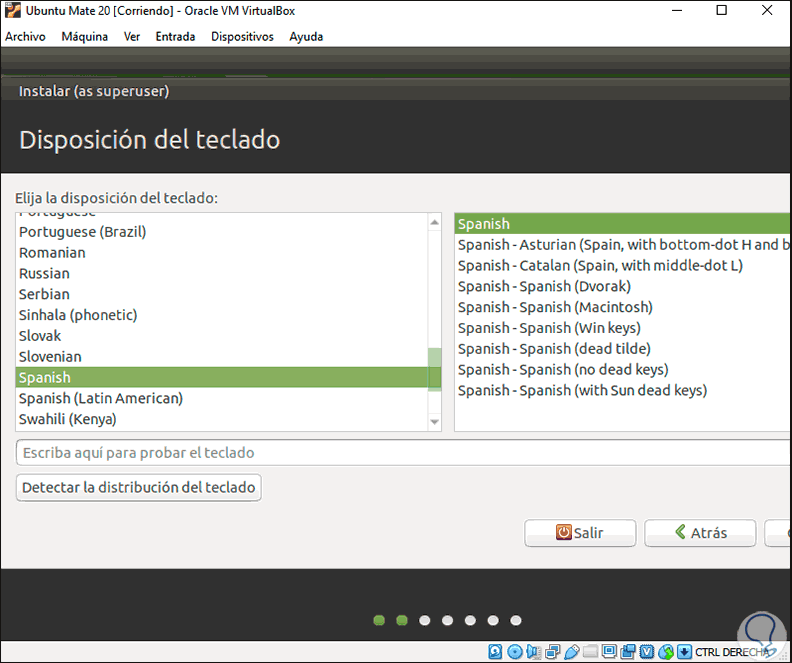The image size is (792, 663).
Task: Click the VirtualBox title bar app icon
Action: coord(13,11)
